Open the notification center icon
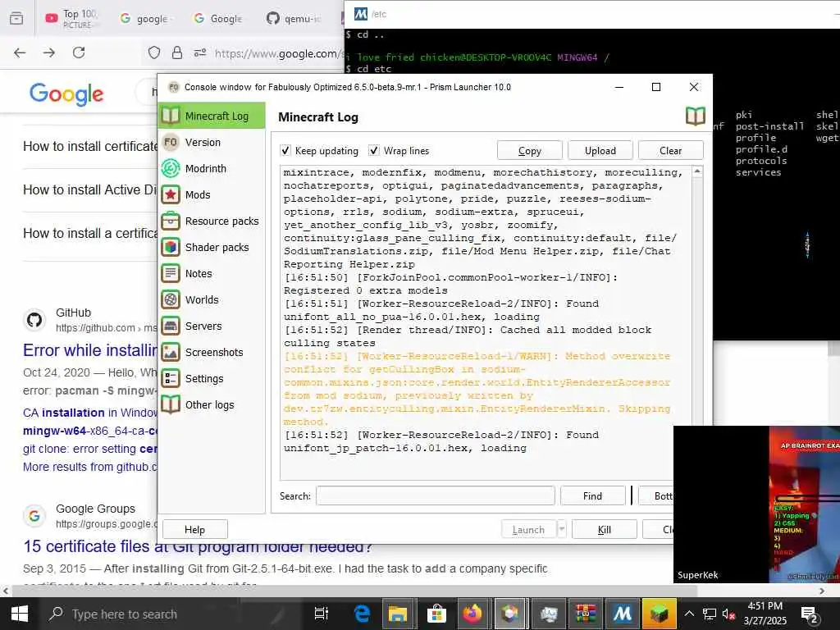The height and width of the screenshot is (630, 840). tap(809, 614)
